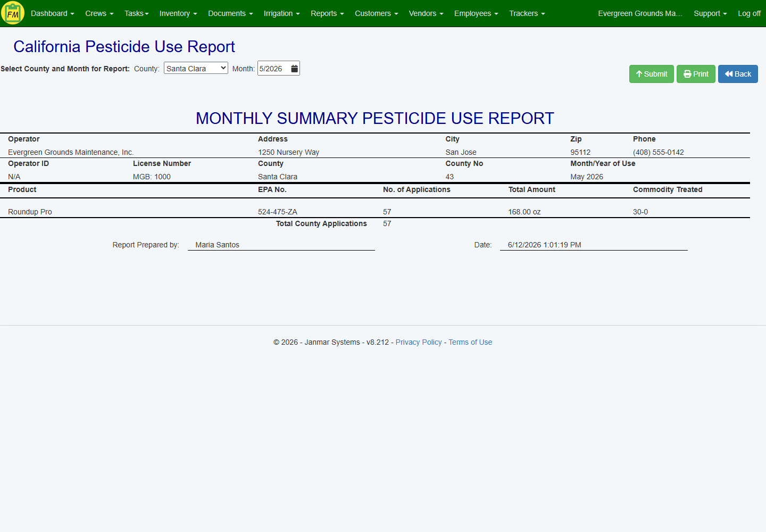The image size is (766, 532).
Task: Go back with the Back button
Action: pyautogui.click(x=738, y=74)
